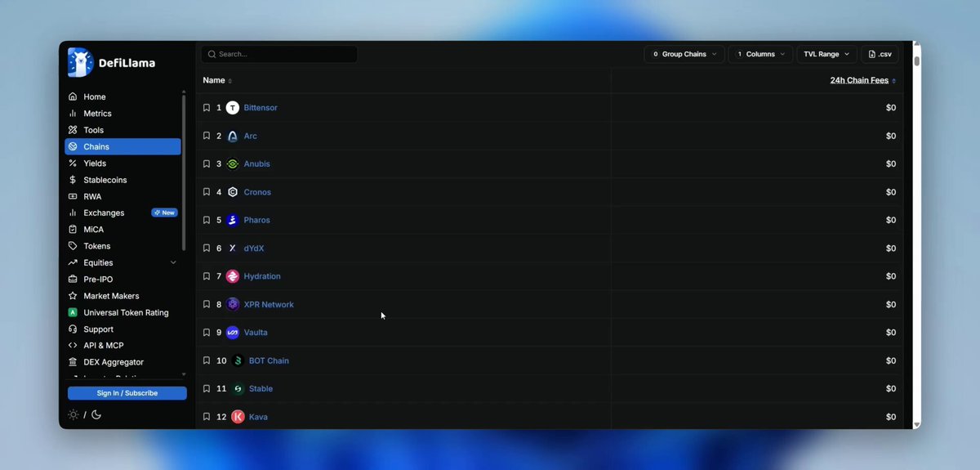
Task: Click the sidebar scrollbar thumb
Action: click(x=183, y=173)
